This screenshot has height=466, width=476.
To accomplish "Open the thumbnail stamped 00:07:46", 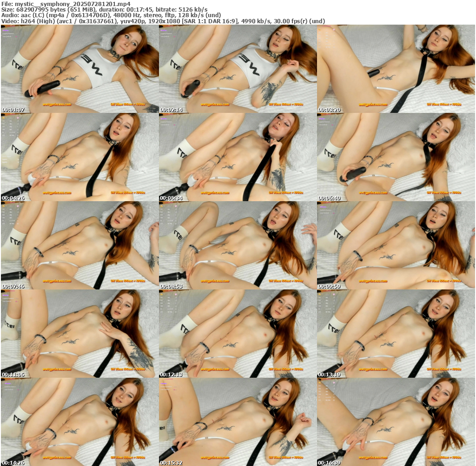I will 80,245.
